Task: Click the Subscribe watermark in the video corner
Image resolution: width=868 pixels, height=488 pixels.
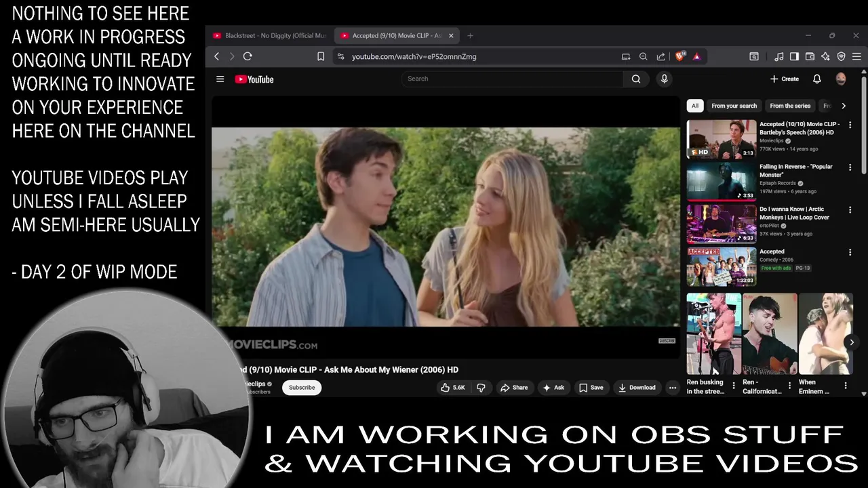Action: (667, 341)
